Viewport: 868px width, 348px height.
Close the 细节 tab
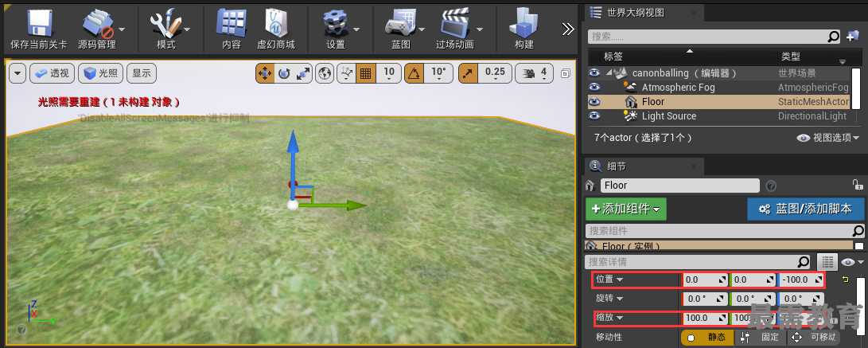tap(695, 166)
